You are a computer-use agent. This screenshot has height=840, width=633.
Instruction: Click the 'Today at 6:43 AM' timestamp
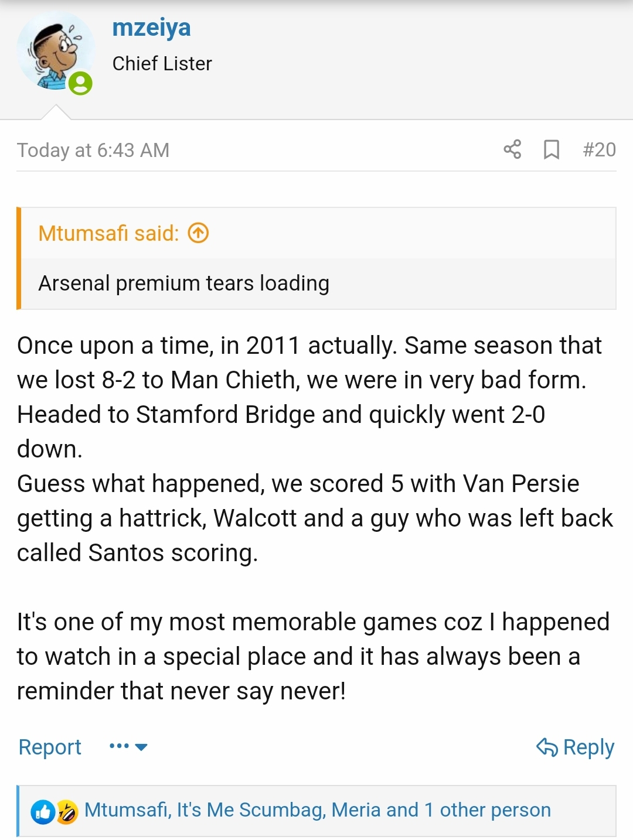(93, 150)
